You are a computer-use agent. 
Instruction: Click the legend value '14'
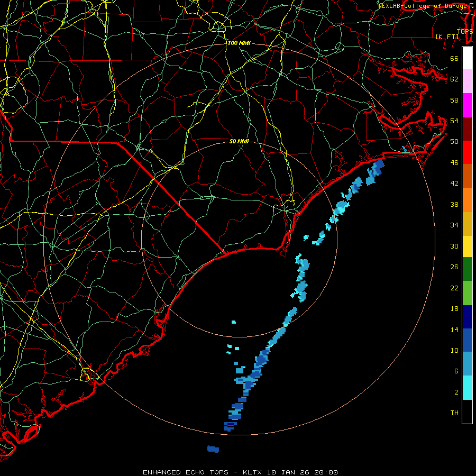[x=454, y=329]
